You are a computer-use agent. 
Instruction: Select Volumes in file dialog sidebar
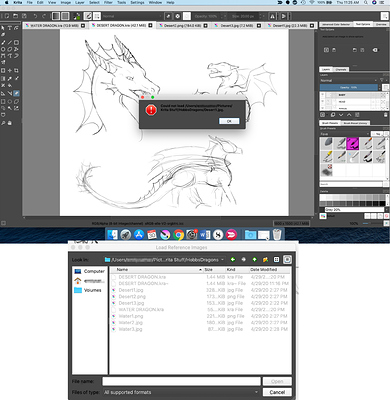(88, 290)
